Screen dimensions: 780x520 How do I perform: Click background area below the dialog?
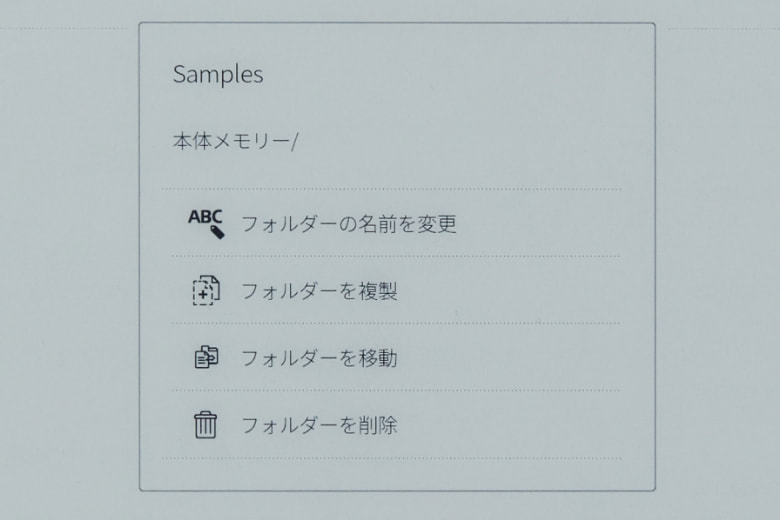pyautogui.click(x=400, y=506)
